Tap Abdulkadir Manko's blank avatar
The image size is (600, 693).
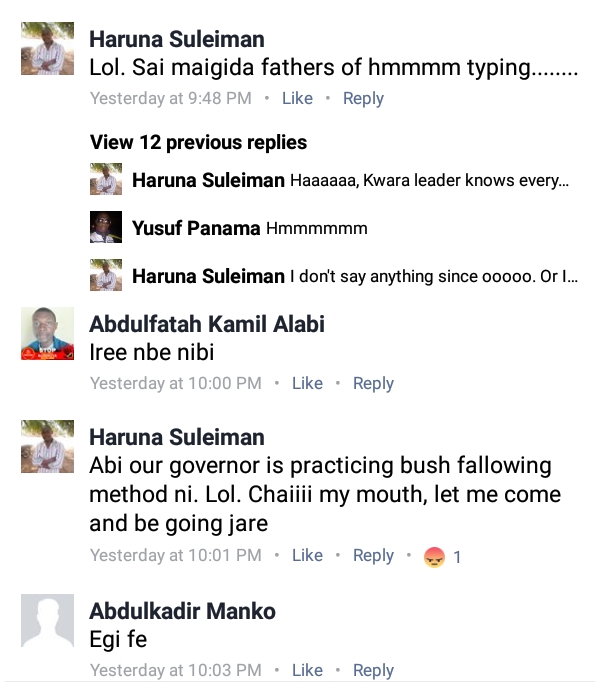(48, 620)
